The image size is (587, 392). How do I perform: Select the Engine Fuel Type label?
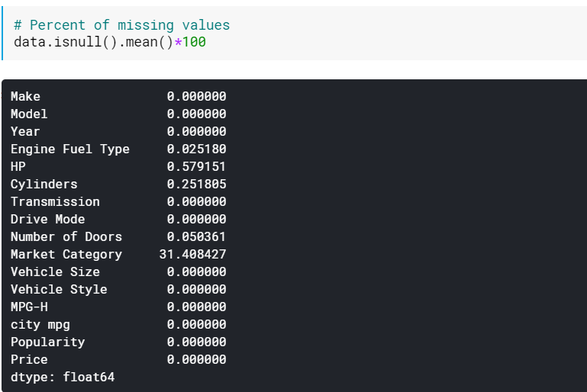70,149
